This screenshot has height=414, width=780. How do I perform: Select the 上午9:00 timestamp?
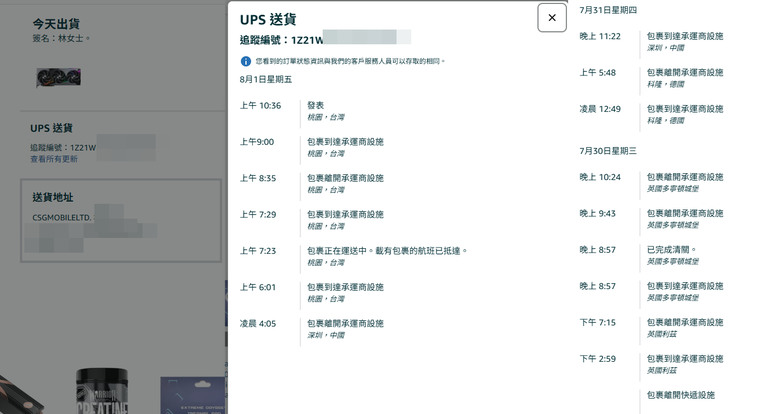pos(257,142)
